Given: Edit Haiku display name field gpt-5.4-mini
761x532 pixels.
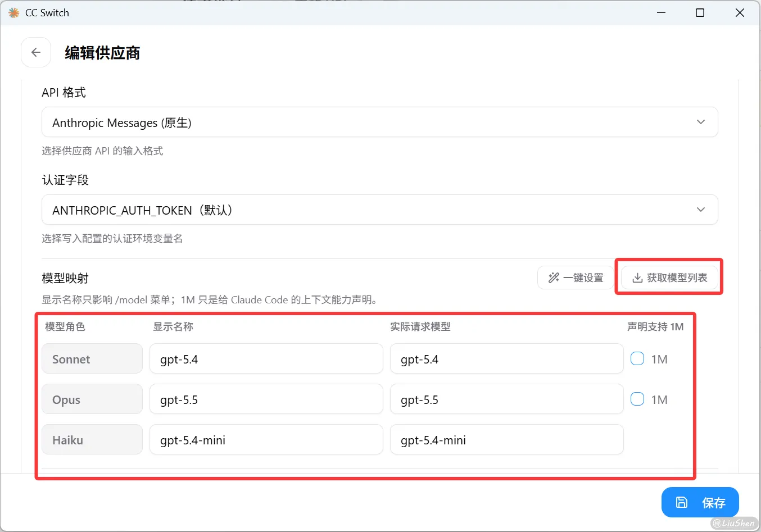Looking at the screenshot, I should pyautogui.click(x=266, y=439).
